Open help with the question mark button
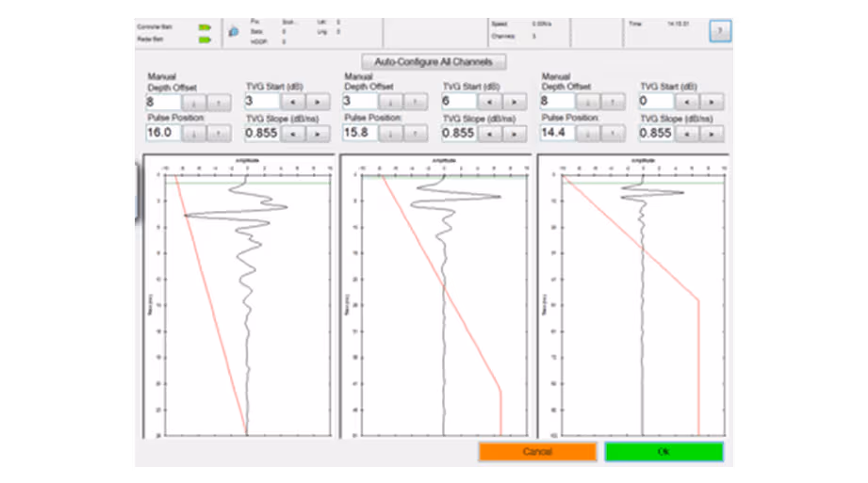Viewport: 868px width, 483px height. [x=720, y=30]
